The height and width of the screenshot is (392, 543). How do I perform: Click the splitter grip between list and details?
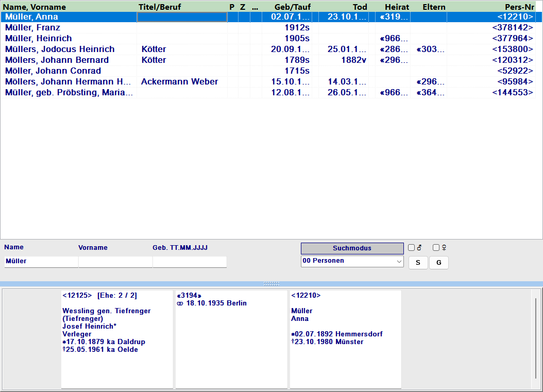point(271,284)
